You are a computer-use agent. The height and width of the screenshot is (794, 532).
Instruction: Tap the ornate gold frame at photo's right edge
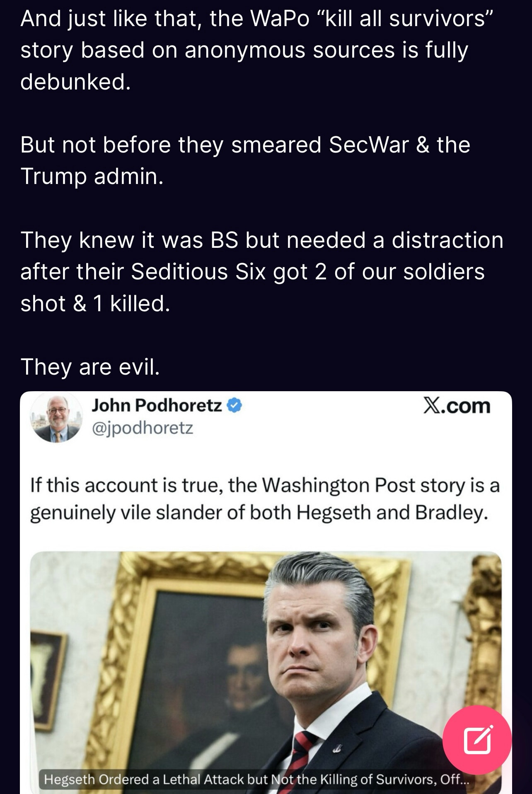click(x=486, y=646)
